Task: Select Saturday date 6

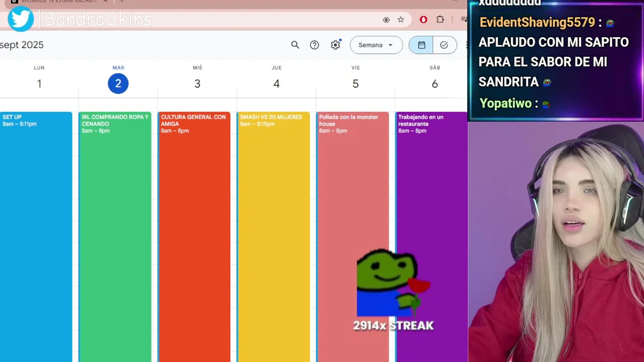Action: click(x=435, y=83)
